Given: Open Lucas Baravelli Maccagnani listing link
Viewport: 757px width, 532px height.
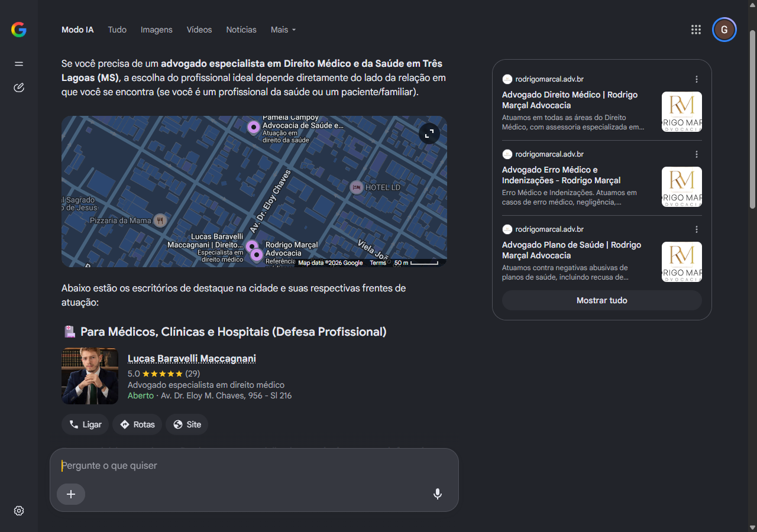Looking at the screenshot, I should pos(192,359).
